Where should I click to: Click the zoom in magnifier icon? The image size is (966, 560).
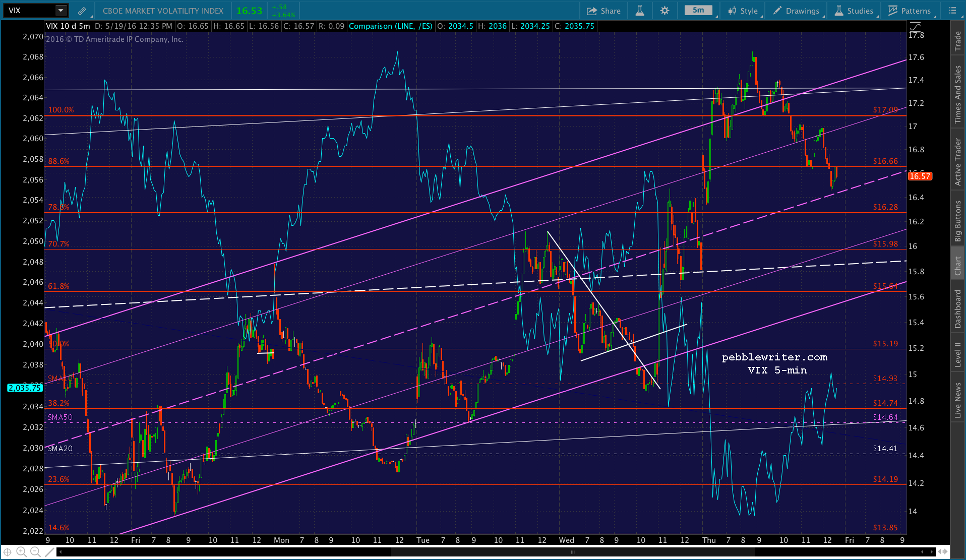tap(21, 552)
